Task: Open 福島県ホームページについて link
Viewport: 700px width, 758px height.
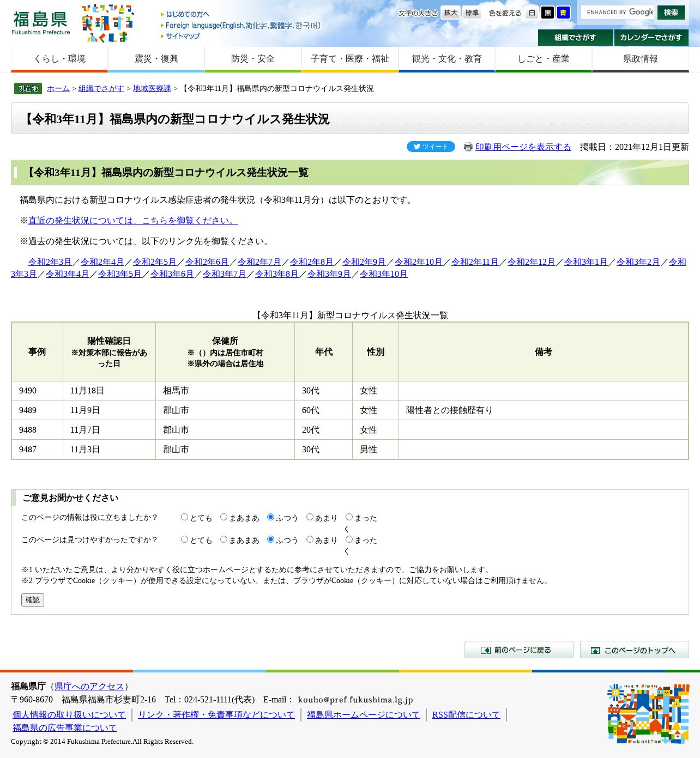Action: pyautogui.click(x=364, y=715)
